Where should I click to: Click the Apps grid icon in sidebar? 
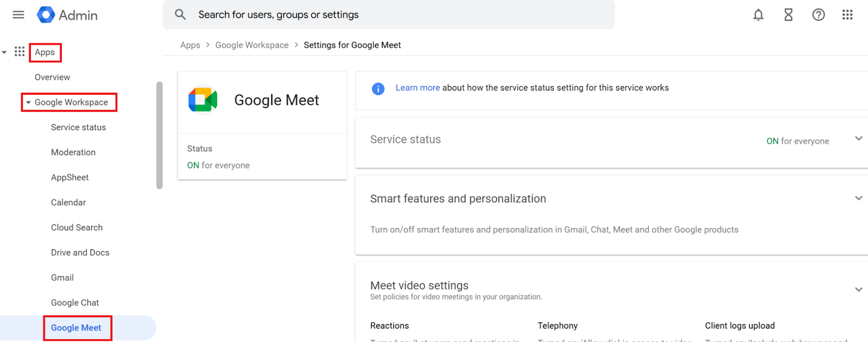[20, 51]
